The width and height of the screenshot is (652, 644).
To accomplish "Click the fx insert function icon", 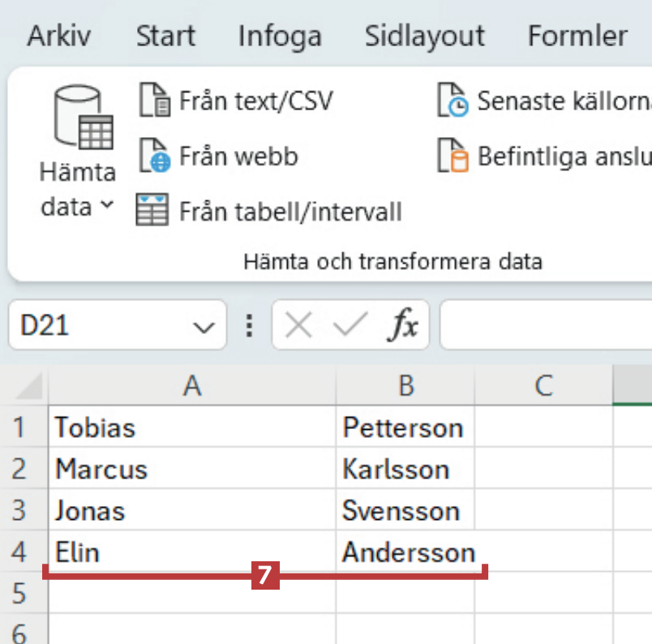I will point(402,326).
